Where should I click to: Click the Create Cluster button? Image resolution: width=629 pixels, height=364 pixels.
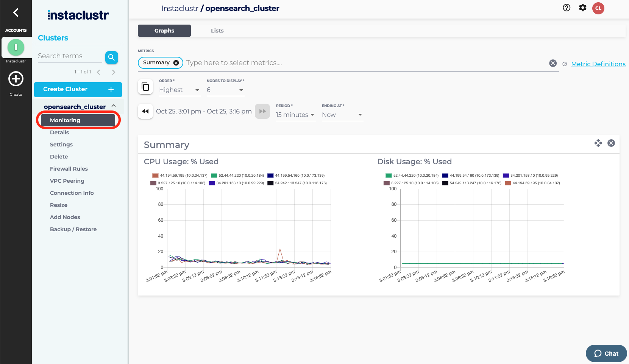click(78, 89)
